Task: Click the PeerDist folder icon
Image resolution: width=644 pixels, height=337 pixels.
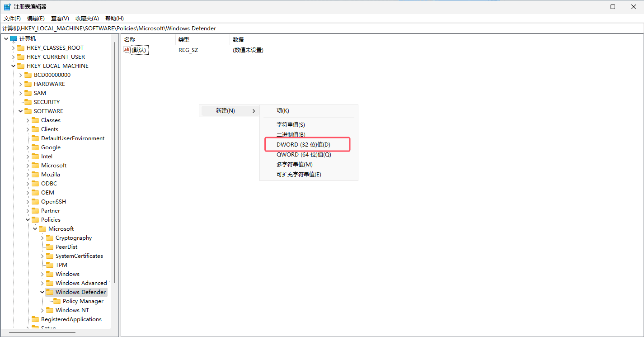Action: tap(50, 247)
